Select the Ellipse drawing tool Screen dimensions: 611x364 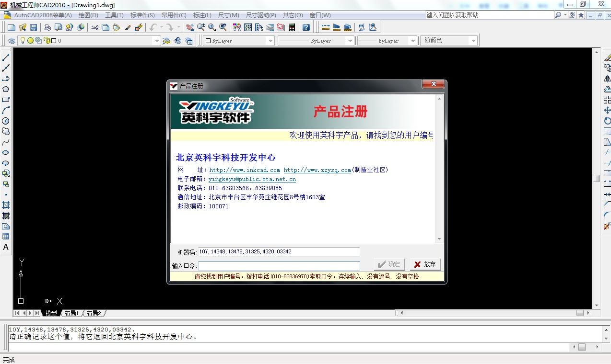tap(6, 152)
